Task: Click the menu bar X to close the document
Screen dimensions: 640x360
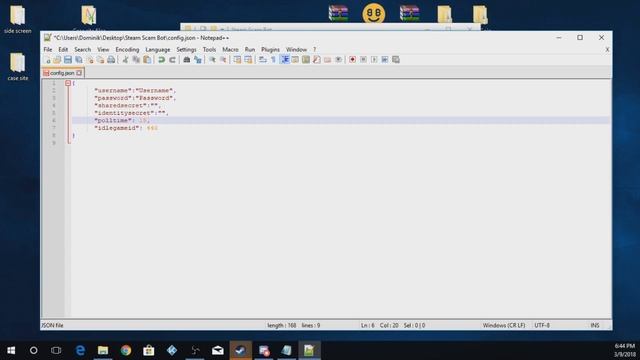Action: (x=607, y=49)
